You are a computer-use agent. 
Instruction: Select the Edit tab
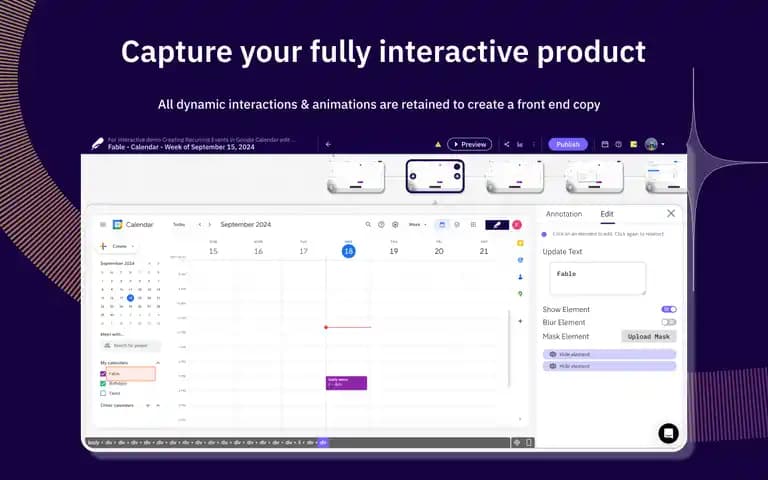(607, 214)
